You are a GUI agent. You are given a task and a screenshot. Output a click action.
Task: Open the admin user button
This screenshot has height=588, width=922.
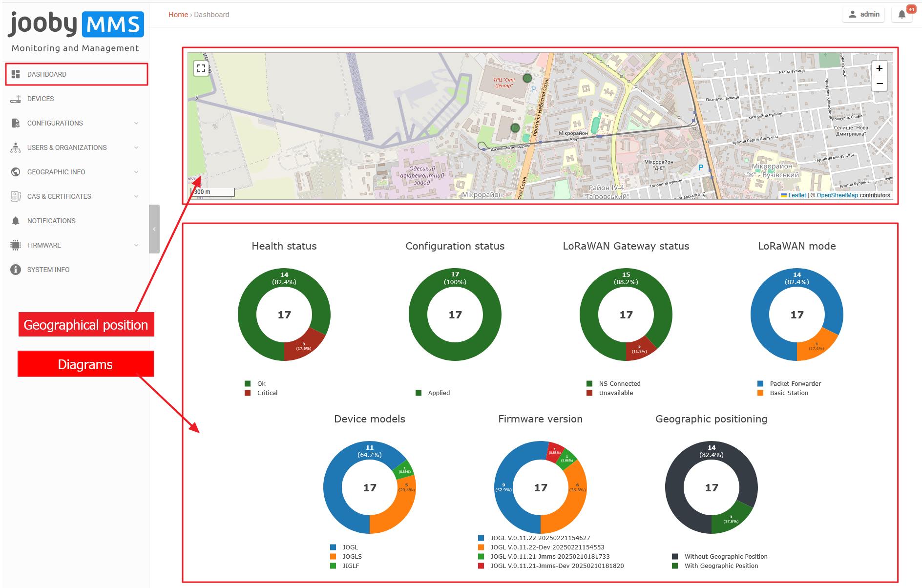(x=863, y=15)
